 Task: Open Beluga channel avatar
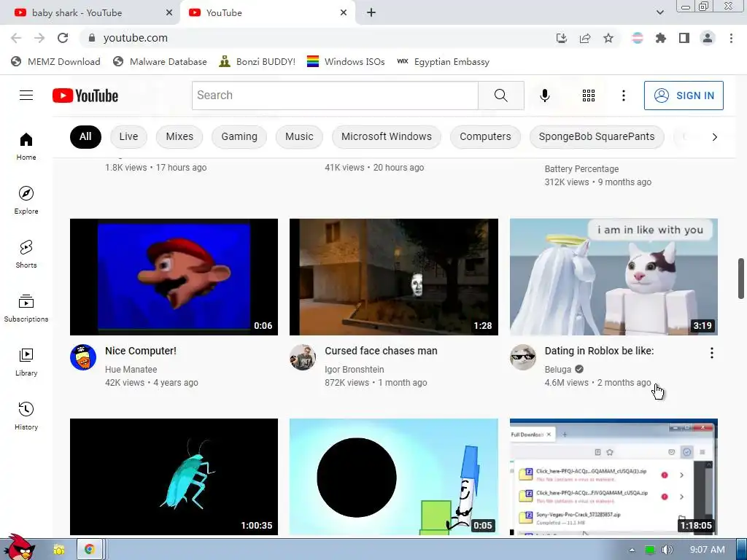(522, 357)
